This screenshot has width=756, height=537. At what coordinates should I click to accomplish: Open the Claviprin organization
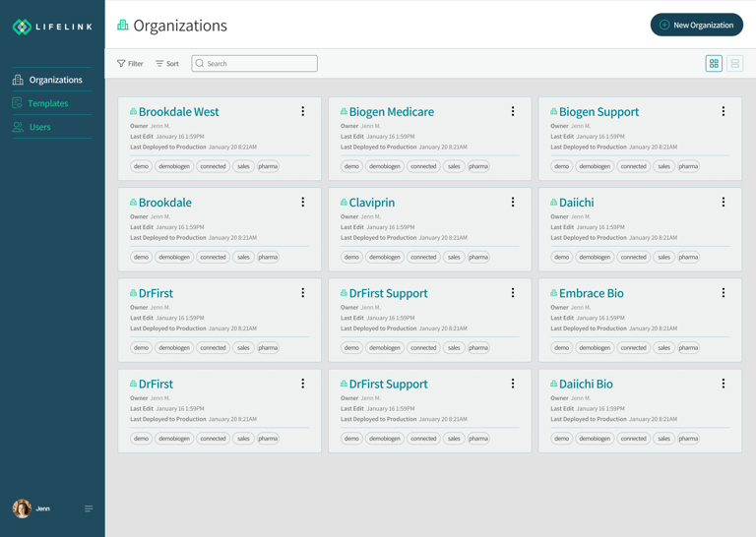pyautogui.click(x=372, y=203)
